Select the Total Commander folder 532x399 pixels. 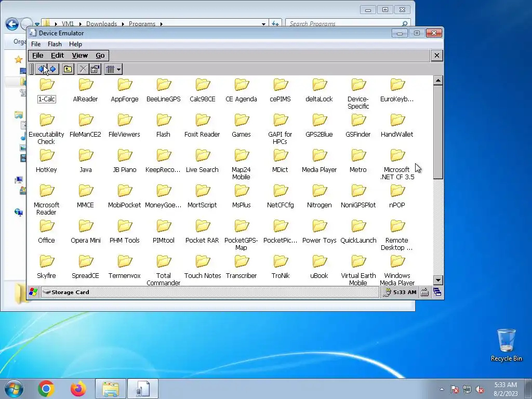tap(164, 270)
